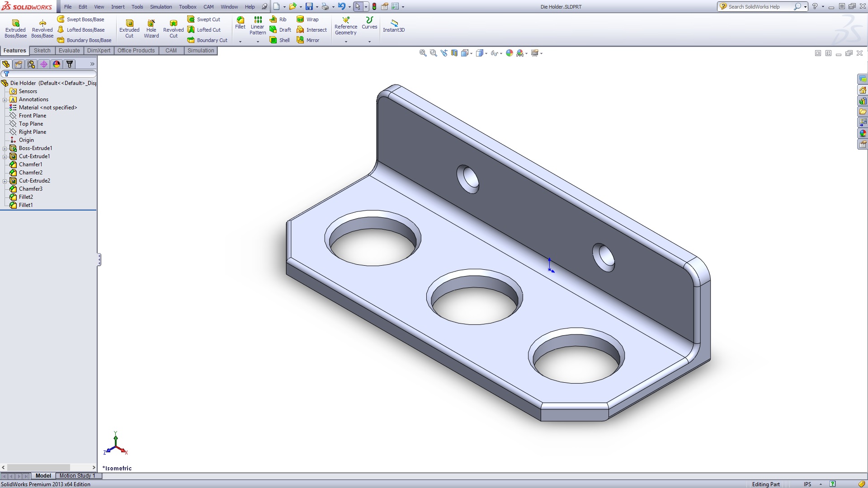Select the Lofted Cut tool
Screen dimensions: 868x488
click(204, 30)
